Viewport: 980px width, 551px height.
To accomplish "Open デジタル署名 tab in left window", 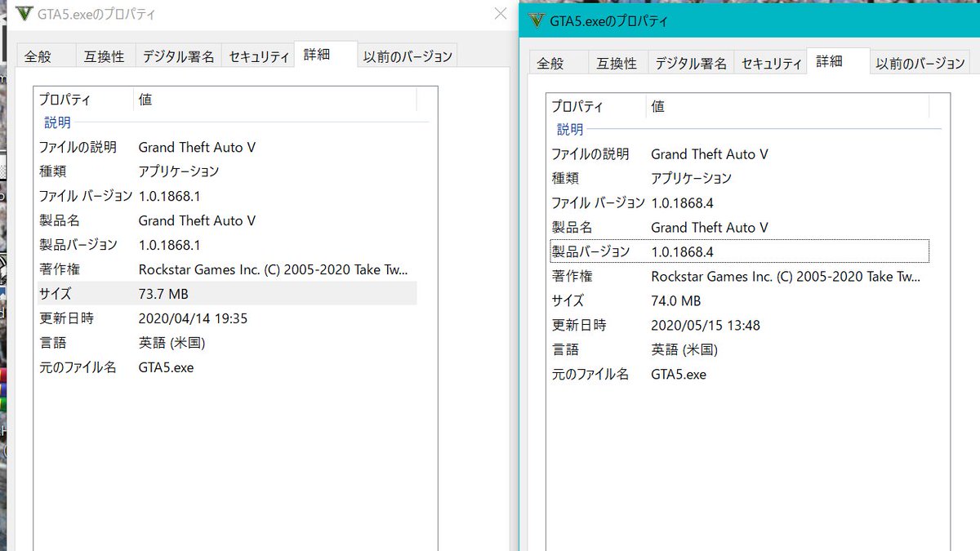I will [178, 56].
